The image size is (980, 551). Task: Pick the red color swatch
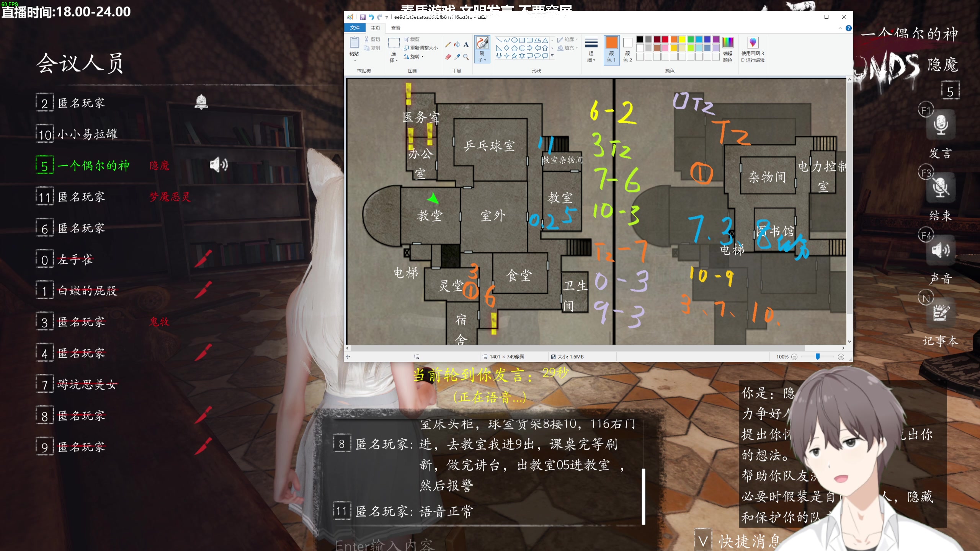click(x=665, y=39)
